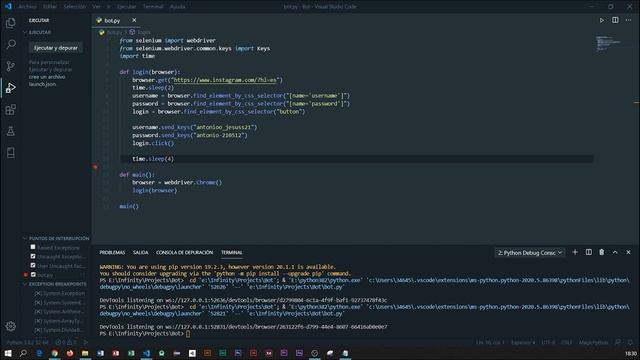Maximize the panel with the up chevron
The image size is (640, 360).
pos(615,252)
